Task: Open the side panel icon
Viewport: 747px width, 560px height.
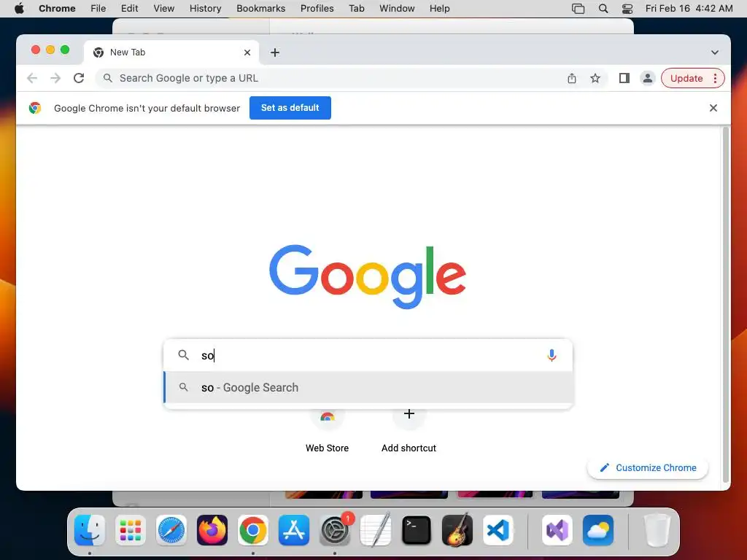Action: tap(624, 78)
